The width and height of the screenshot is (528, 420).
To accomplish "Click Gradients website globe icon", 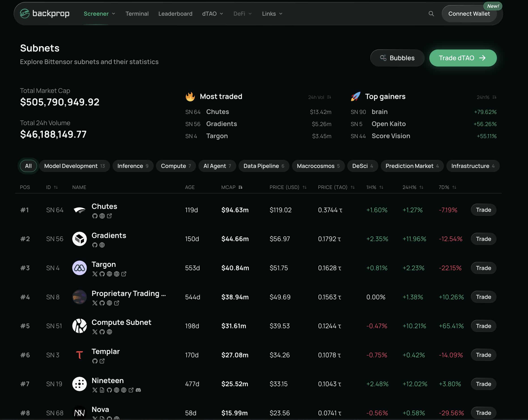I will pos(102,245).
